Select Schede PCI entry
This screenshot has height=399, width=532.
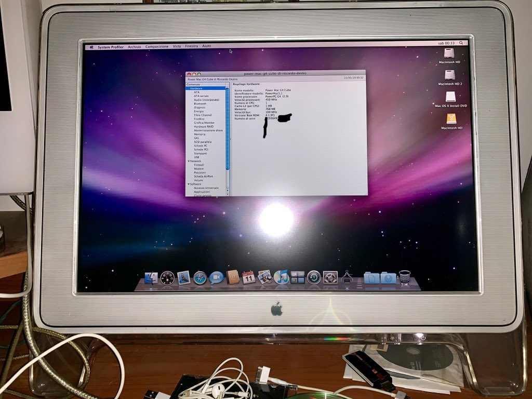coord(201,150)
